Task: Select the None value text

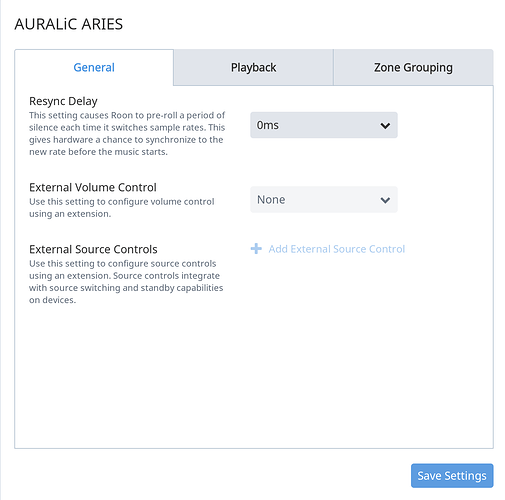Action: (x=271, y=200)
